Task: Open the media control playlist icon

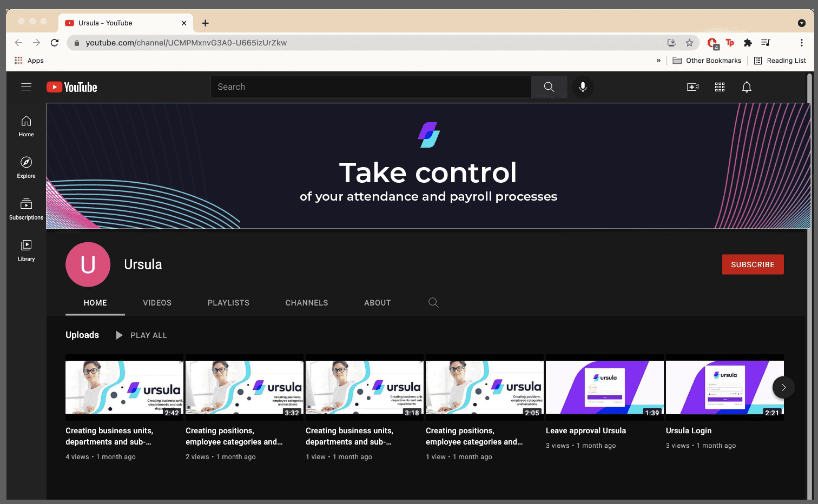Action: 766,43
